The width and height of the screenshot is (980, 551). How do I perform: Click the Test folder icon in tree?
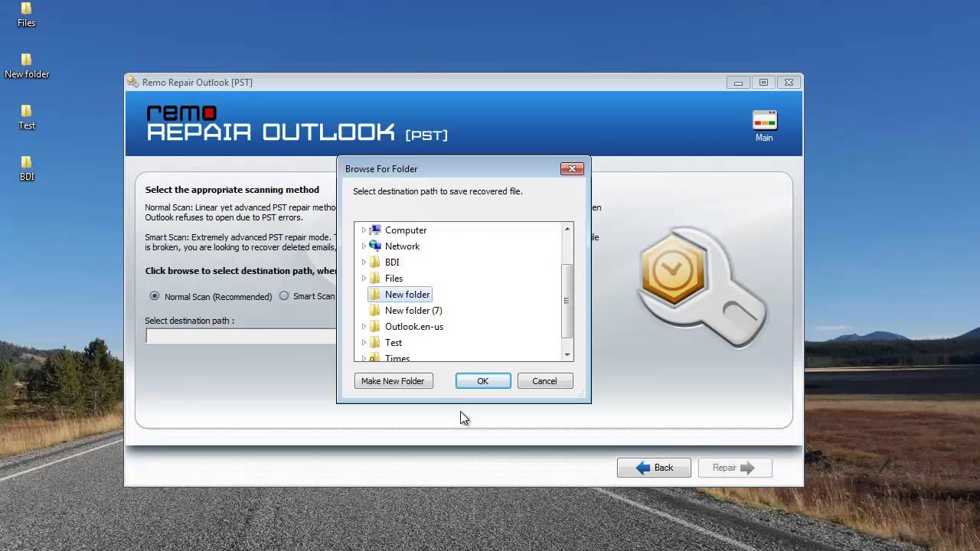[x=375, y=342]
